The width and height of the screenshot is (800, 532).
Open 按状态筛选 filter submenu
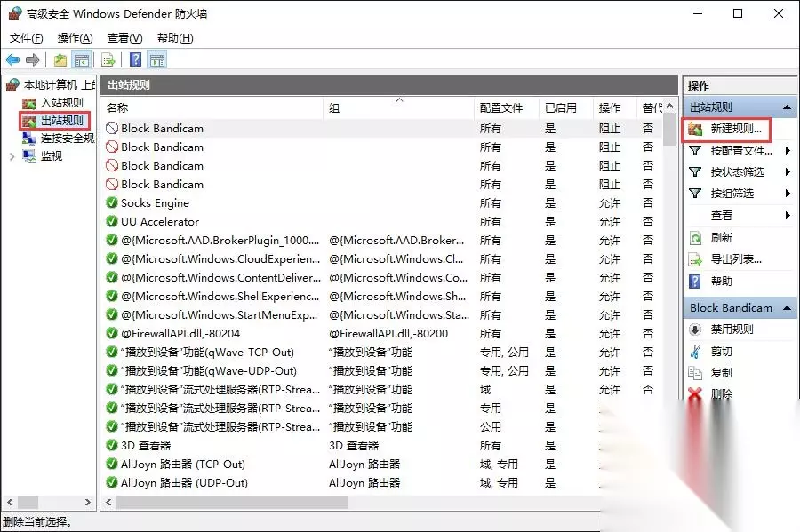coord(737,172)
